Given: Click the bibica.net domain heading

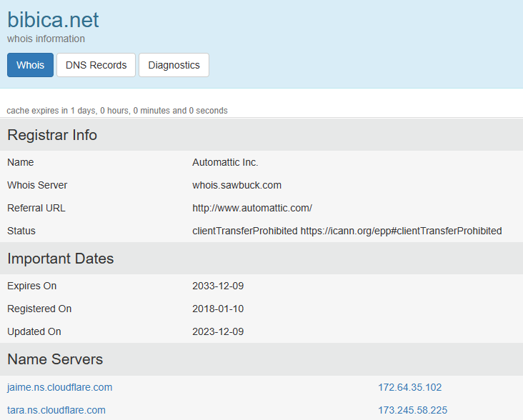Looking at the screenshot, I should (x=53, y=20).
